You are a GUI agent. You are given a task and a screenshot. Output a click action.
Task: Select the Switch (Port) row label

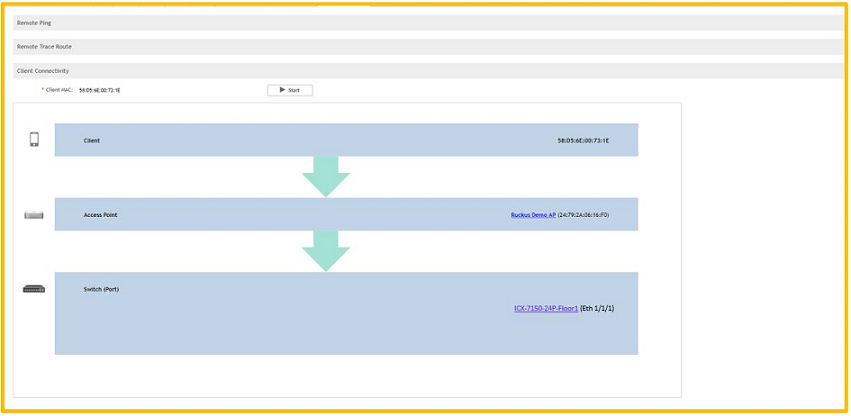[101, 289]
